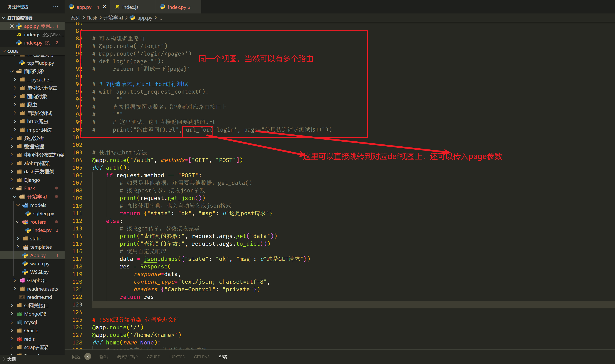Switch to the index.js editor tab
The width and height of the screenshot is (615, 364).
click(x=130, y=7)
